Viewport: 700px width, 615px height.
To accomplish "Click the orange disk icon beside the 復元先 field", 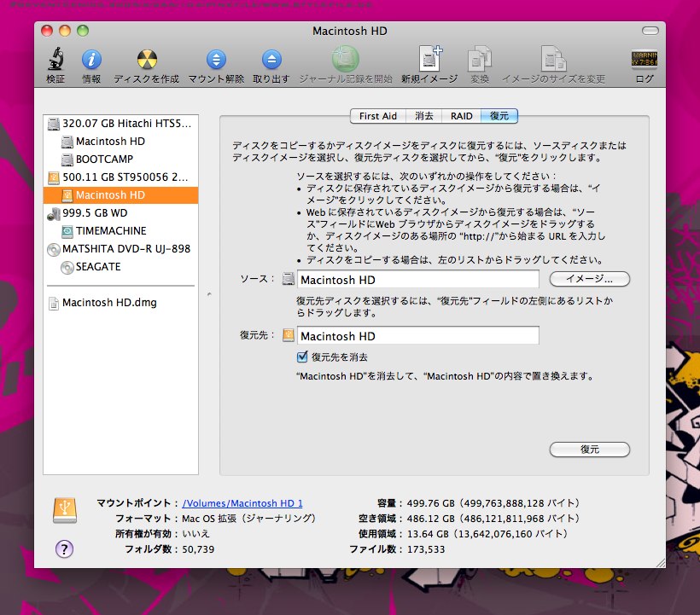I will (289, 335).
